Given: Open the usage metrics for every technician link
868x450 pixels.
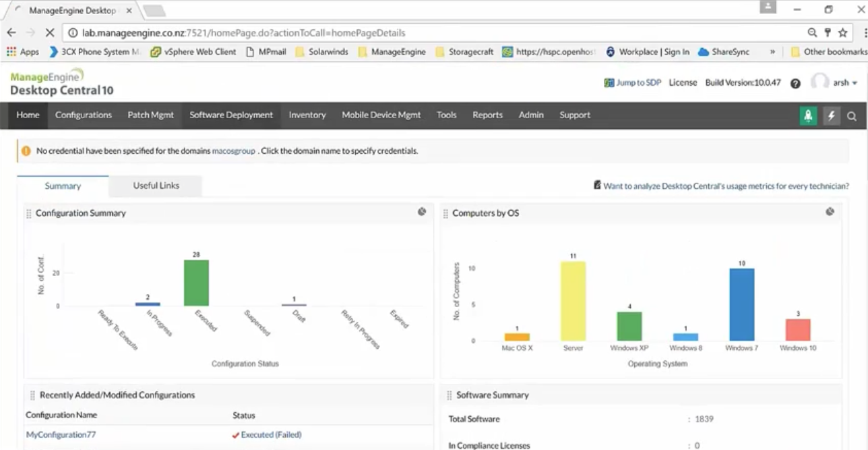Looking at the screenshot, I should click(726, 186).
